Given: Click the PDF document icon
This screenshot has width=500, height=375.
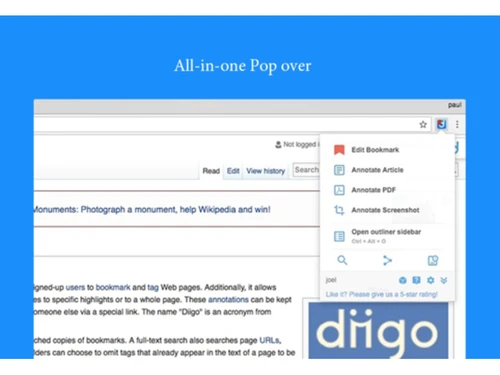Looking at the screenshot, I should [339, 190].
